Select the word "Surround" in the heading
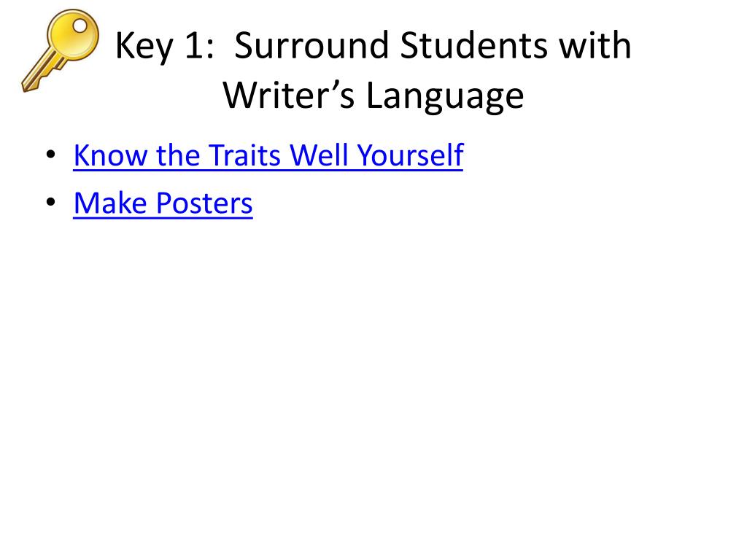This screenshot has width=747, height=560. coord(312,45)
